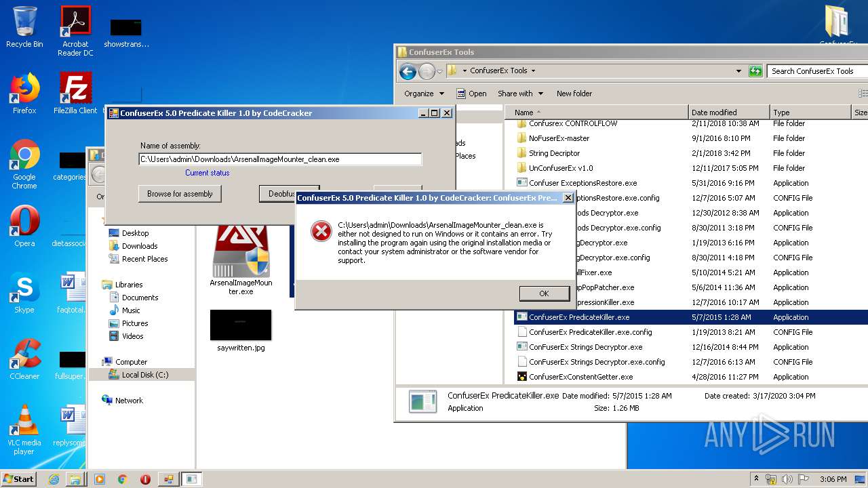Click the Search ConfuserEx Tools box

pos(818,71)
